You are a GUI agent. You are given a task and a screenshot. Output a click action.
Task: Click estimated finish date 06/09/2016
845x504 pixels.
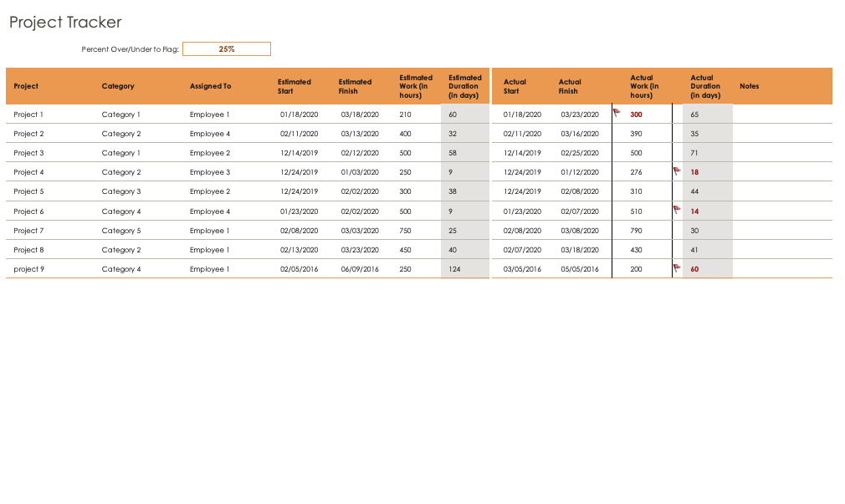(x=360, y=269)
